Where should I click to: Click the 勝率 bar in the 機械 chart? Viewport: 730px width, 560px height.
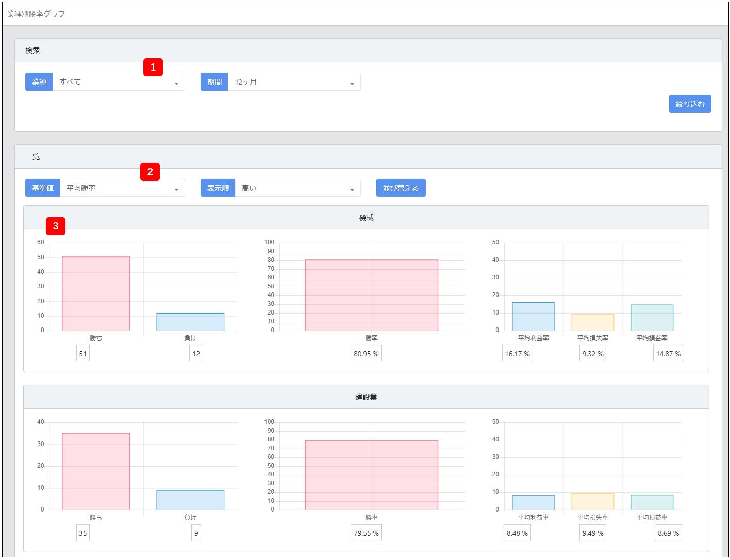tap(371, 295)
